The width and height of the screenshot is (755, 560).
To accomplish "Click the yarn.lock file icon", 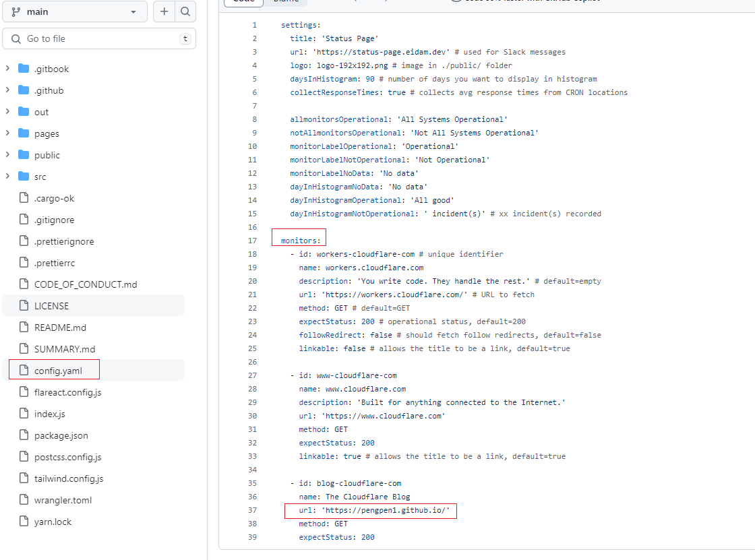I will (x=24, y=522).
